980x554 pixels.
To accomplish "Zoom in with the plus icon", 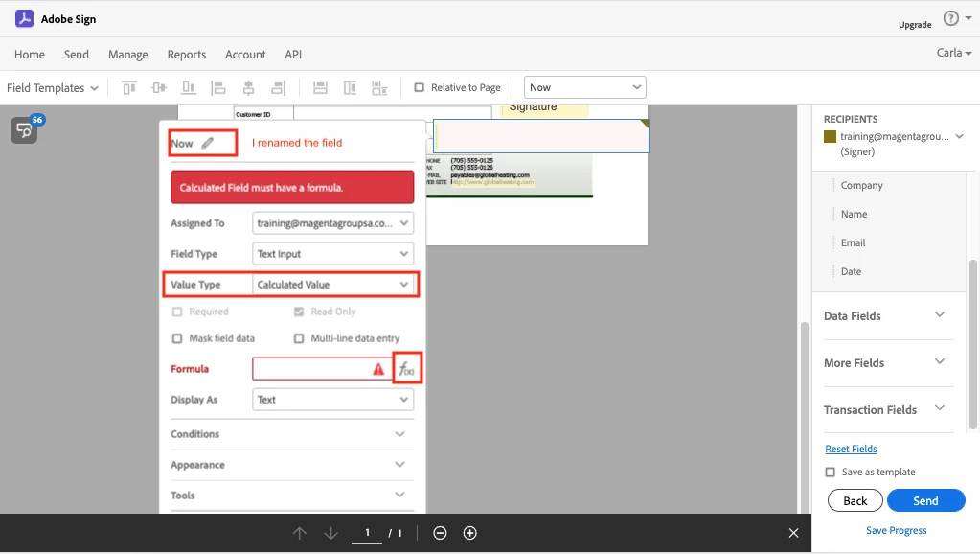I will coord(470,533).
